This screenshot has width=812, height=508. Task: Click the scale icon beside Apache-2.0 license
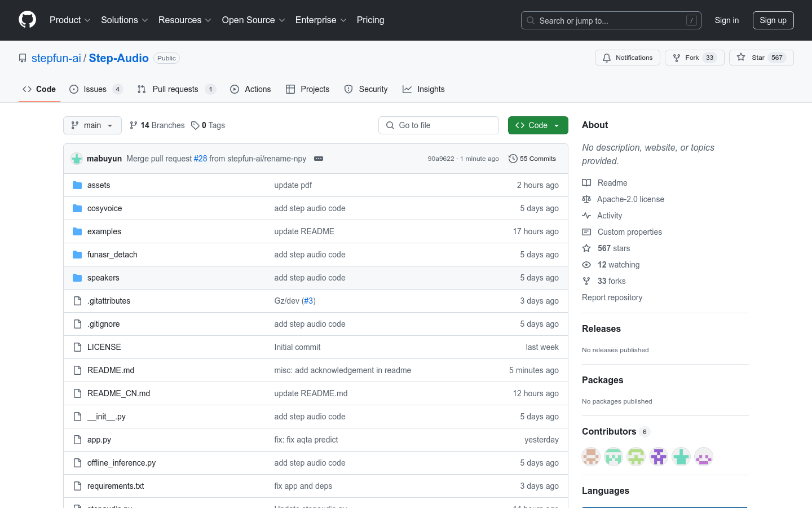(x=586, y=199)
